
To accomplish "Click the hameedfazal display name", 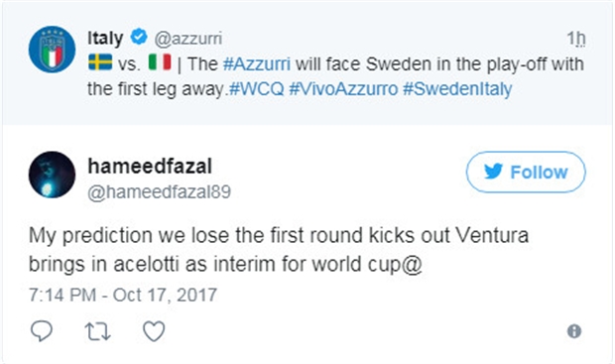I will pyautogui.click(x=150, y=166).
